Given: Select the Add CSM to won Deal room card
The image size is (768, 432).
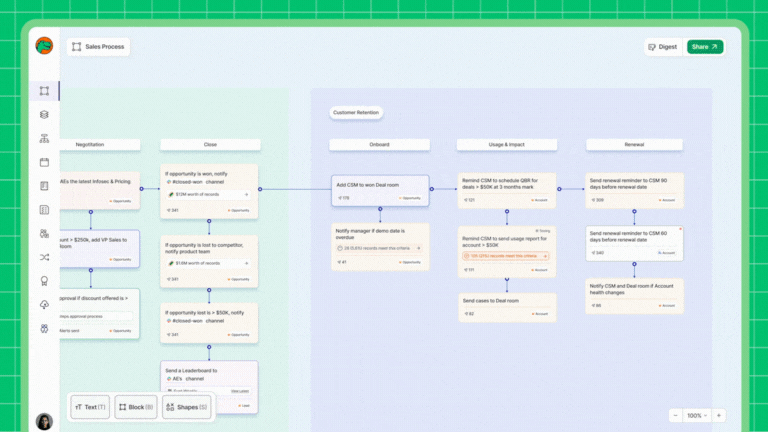Looking at the screenshot, I should [x=380, y=190].
